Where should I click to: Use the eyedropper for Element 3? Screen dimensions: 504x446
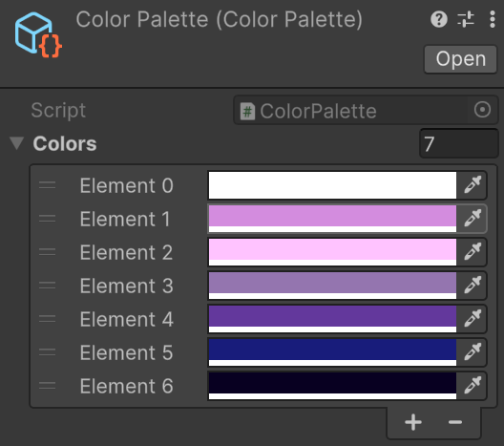[472, 286]
